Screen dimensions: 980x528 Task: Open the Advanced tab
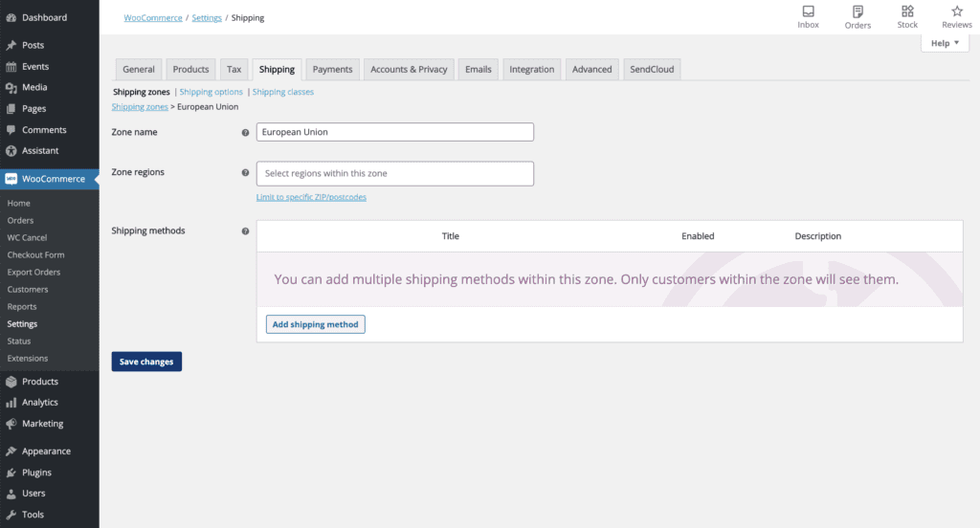tap(591, 70)
